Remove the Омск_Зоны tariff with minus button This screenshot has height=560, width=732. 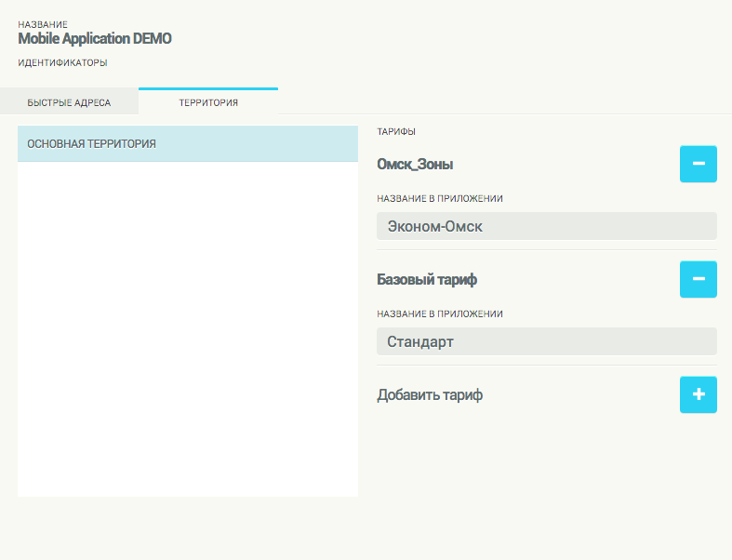[698, 164]
